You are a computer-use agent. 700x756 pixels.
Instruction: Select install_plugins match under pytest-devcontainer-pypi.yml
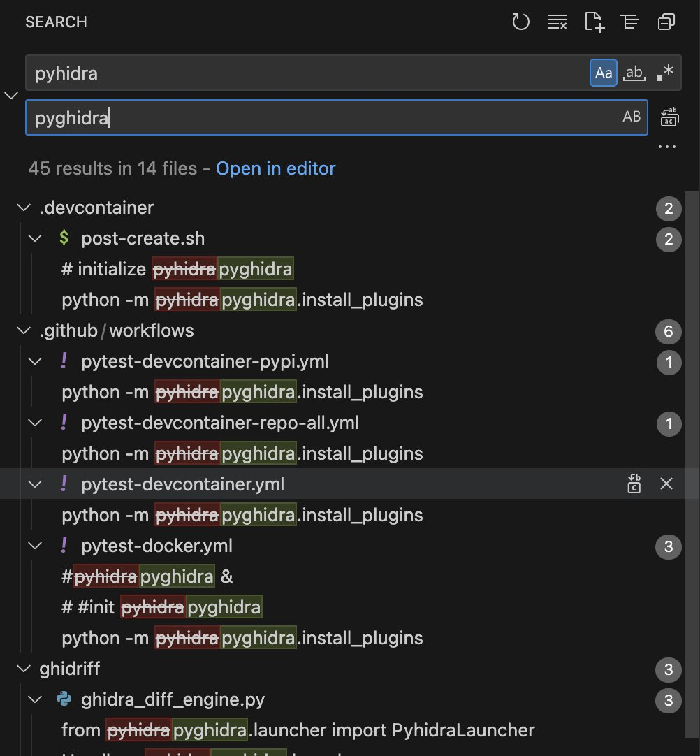tap(242, 392)
